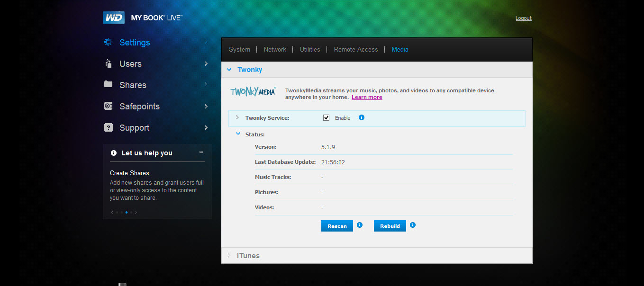Click the arrow beside Support in sidebar

206,127
